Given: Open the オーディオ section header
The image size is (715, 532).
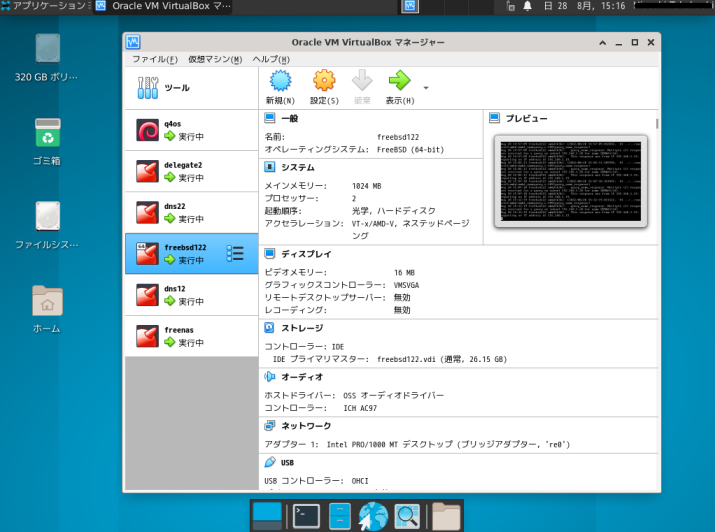Looking at the screenshot, I should tap(302, 377).
